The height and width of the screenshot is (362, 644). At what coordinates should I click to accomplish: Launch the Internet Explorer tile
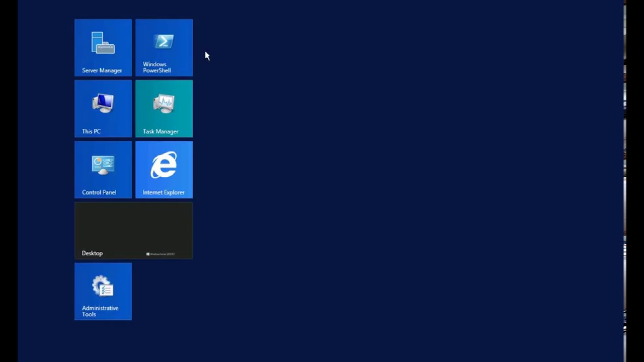point(164,169)
